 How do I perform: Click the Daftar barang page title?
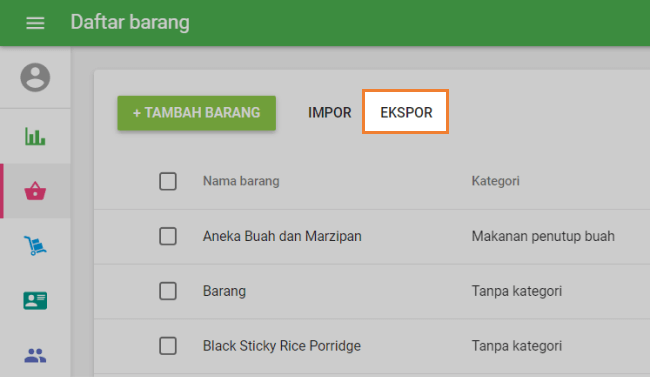pos(130,22)
